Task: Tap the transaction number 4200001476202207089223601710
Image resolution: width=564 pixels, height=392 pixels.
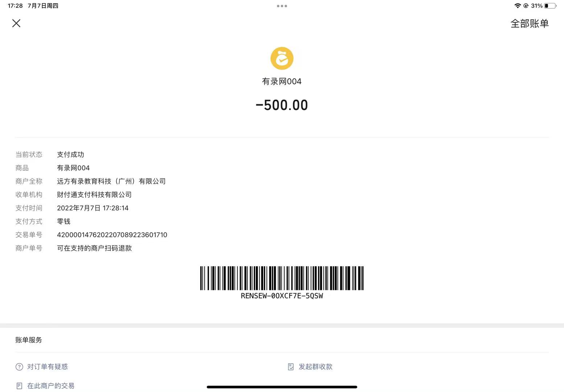Action: coord(112,235)
